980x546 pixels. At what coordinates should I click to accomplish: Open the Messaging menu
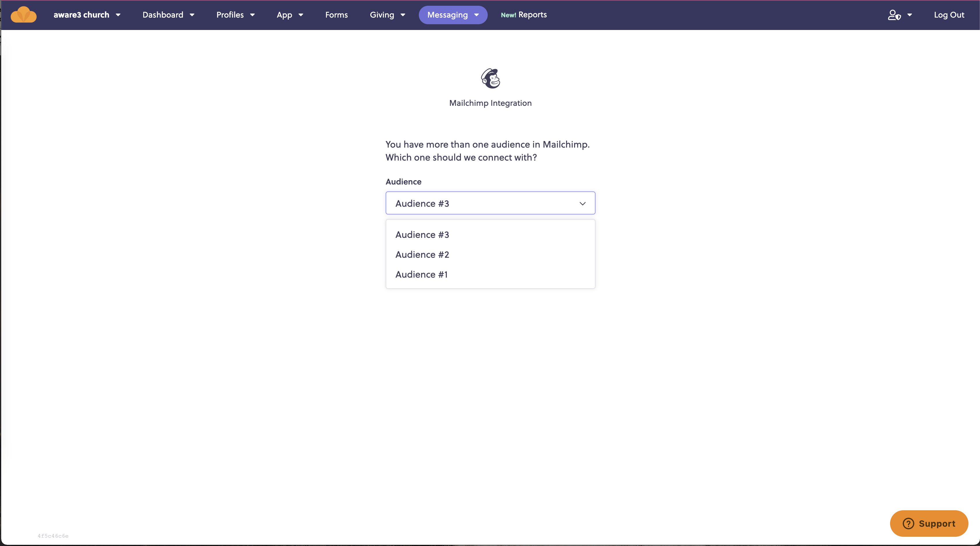453,15
